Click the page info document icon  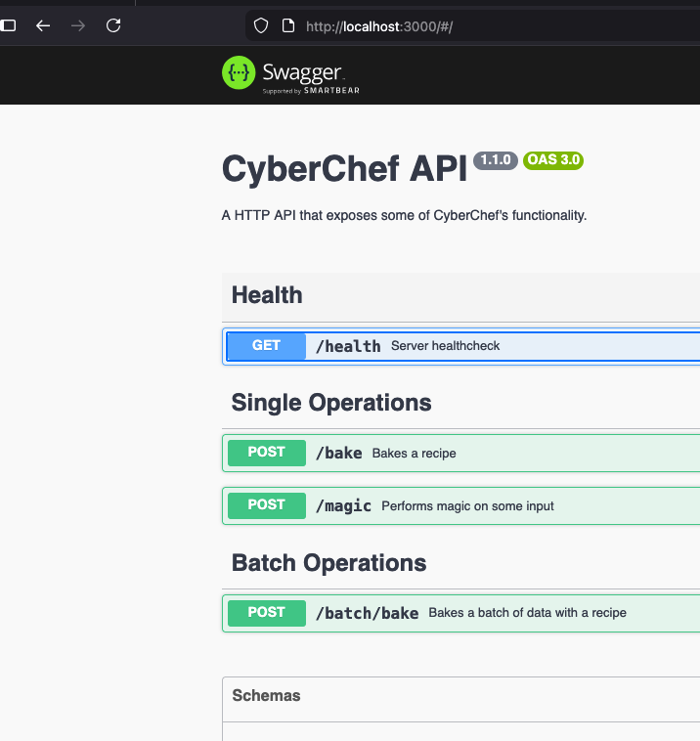287,26
